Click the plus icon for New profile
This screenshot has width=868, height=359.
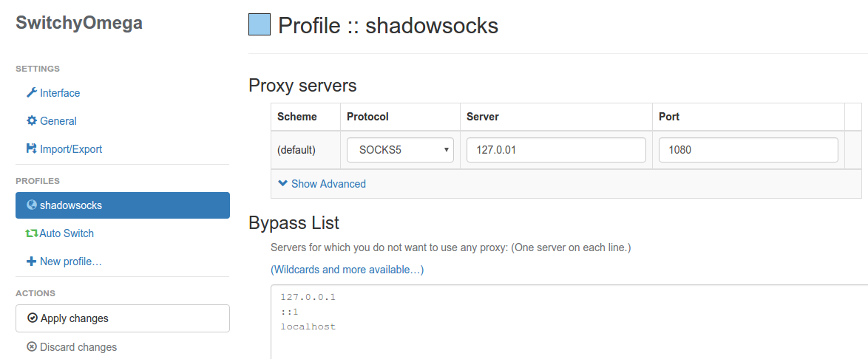pos(31,261)
